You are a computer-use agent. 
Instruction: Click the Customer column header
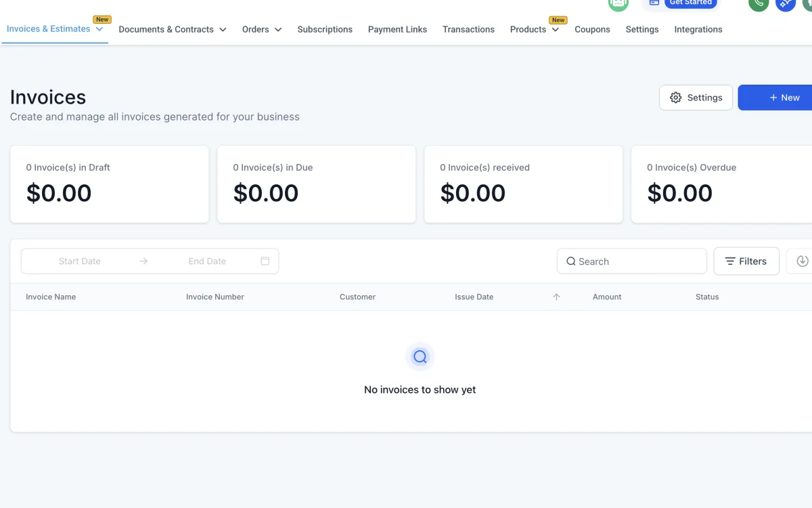357,297
